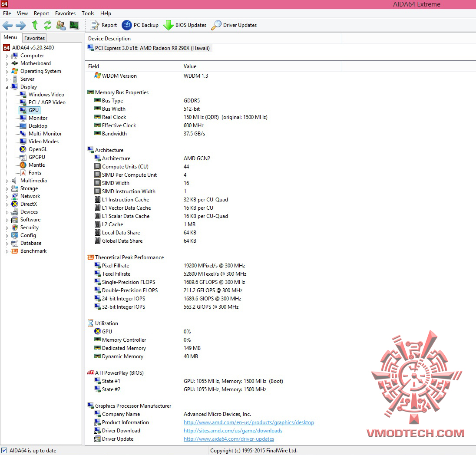The width and height of the screenshot is (476, 455).
Task: Expand the Operating System node
Action: [x=7, y=72]
